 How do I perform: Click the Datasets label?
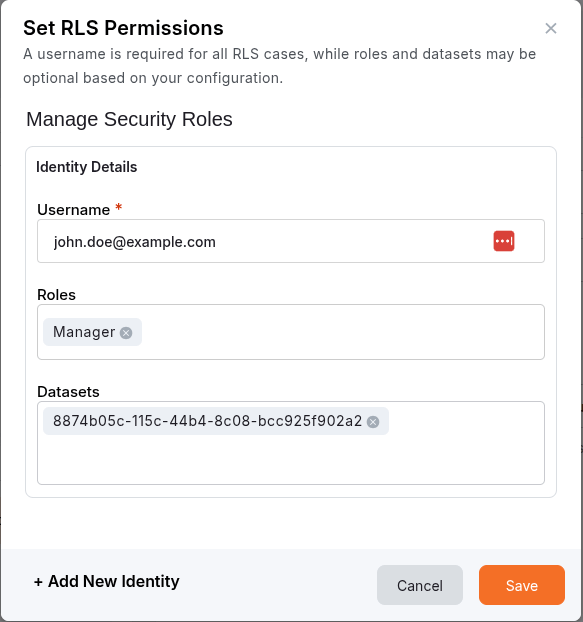[68, 392]
